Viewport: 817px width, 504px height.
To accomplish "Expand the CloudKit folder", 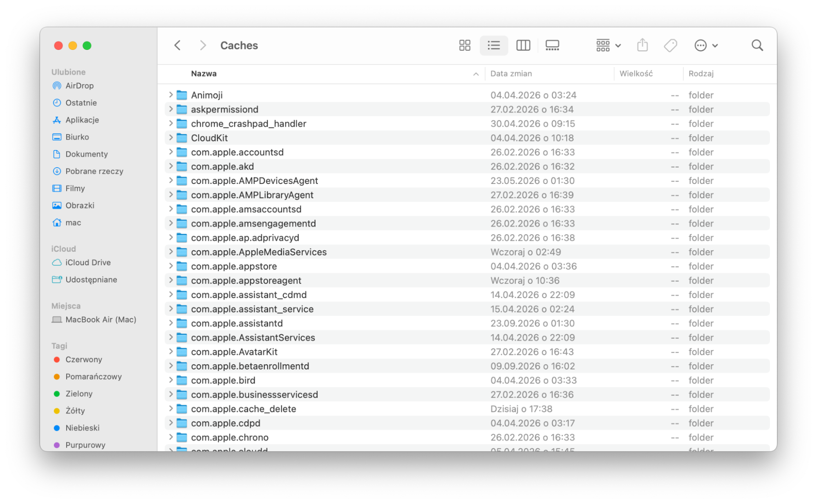I will tap(170, 138).
